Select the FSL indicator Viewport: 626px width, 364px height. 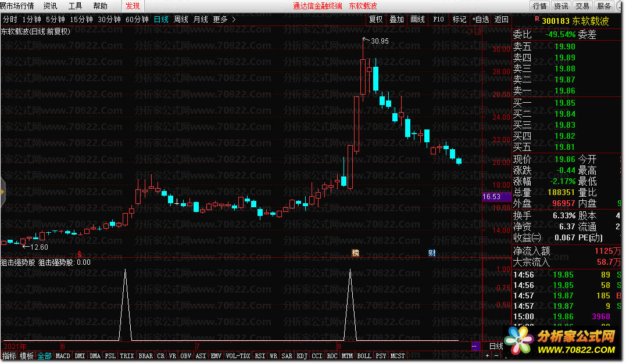[x=110, y=356]
